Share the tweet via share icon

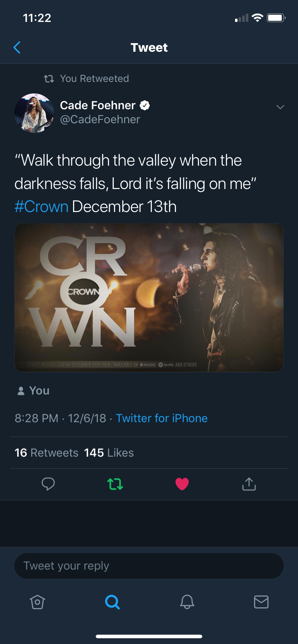[249, 484]
